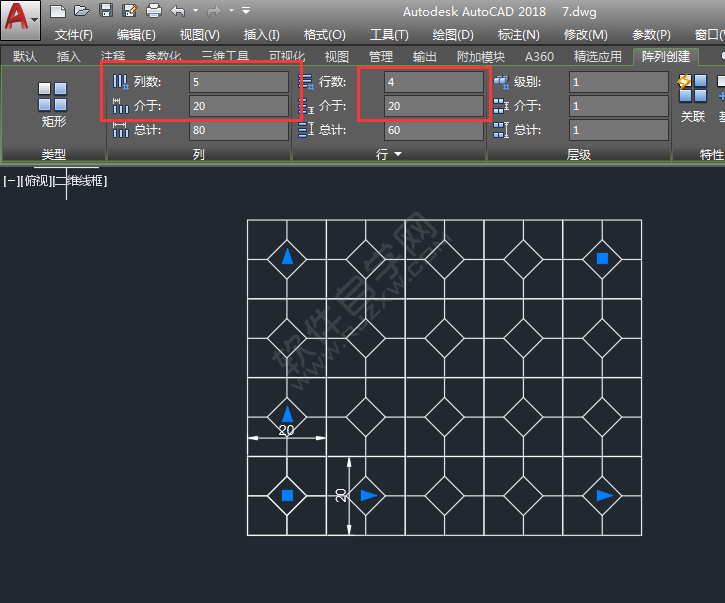Select the 阵列创建 ribbon tab
Image resolution: width=725 pixels, height=603 pixels.
(x=666, y=56)
